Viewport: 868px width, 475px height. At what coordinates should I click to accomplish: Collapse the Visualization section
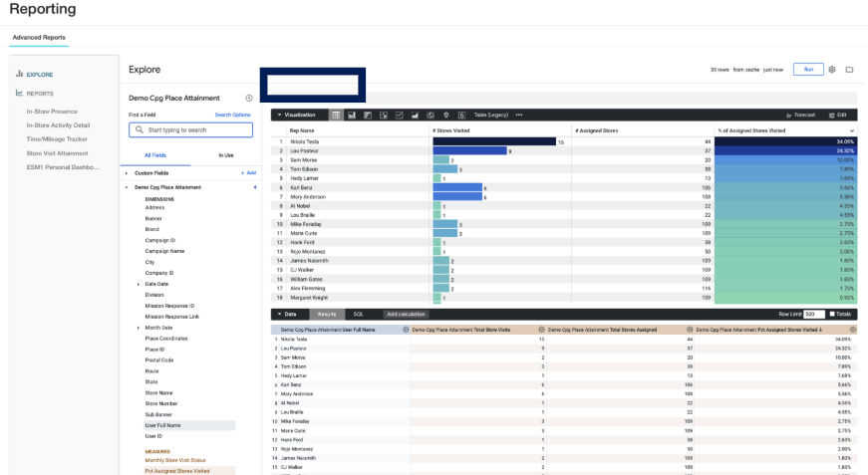click(280, 116)
